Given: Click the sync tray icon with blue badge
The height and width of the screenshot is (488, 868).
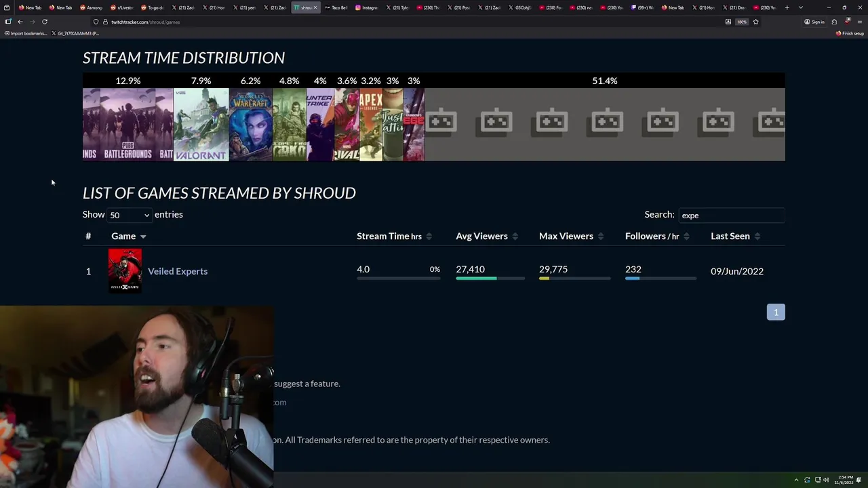Looking at the screenshot, I should point(807,480).
